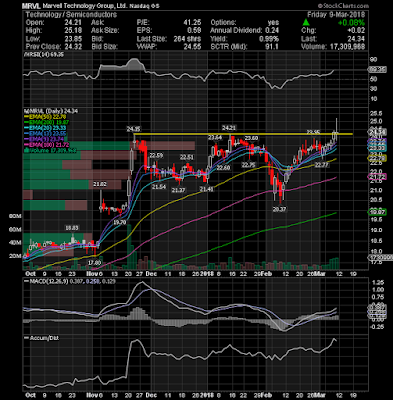Click the VWAP value 24.55
The width and height of the screenshot is (393, 400).
pos(192,47)
